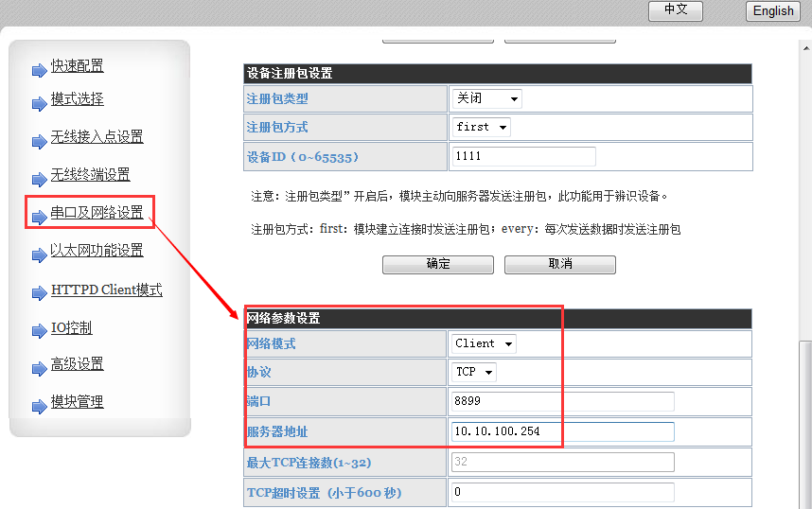Click the 设备ID input field
This screenshot has height=509, width=812.
(x=523, y=156)
